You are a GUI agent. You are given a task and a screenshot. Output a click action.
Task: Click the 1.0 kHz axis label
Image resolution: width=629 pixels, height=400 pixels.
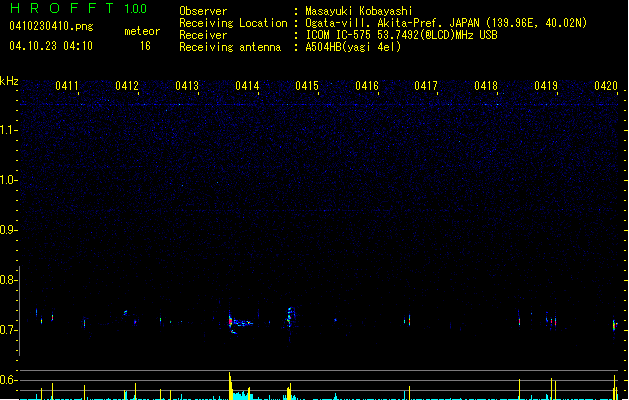point(8,180)
